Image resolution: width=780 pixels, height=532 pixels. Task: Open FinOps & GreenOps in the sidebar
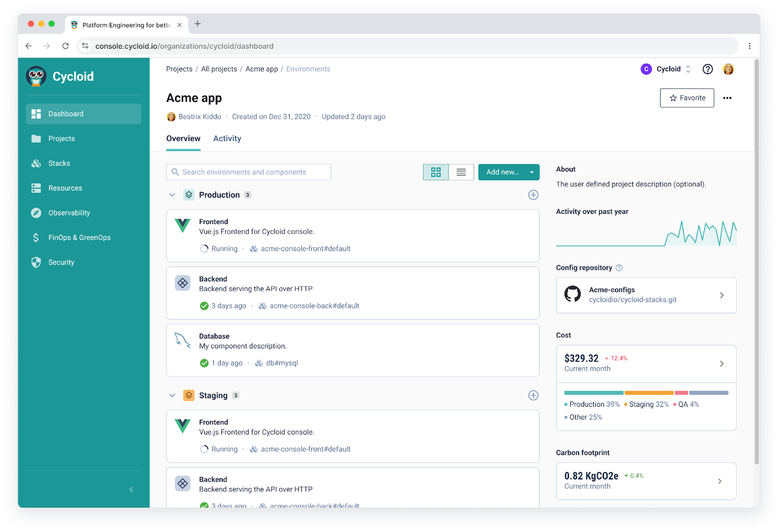[79, 238]
